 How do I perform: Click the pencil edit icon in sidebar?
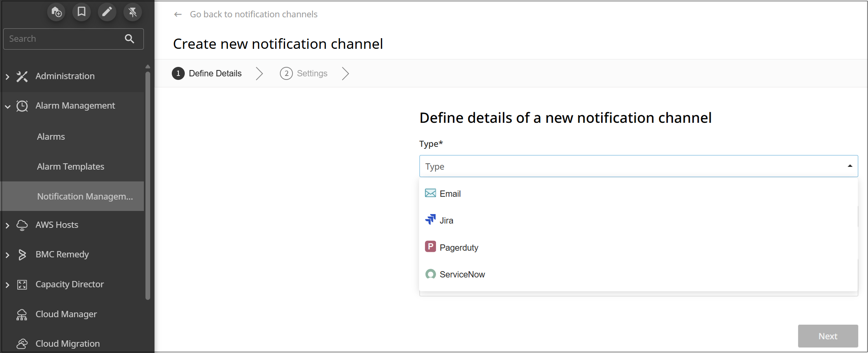107,12
